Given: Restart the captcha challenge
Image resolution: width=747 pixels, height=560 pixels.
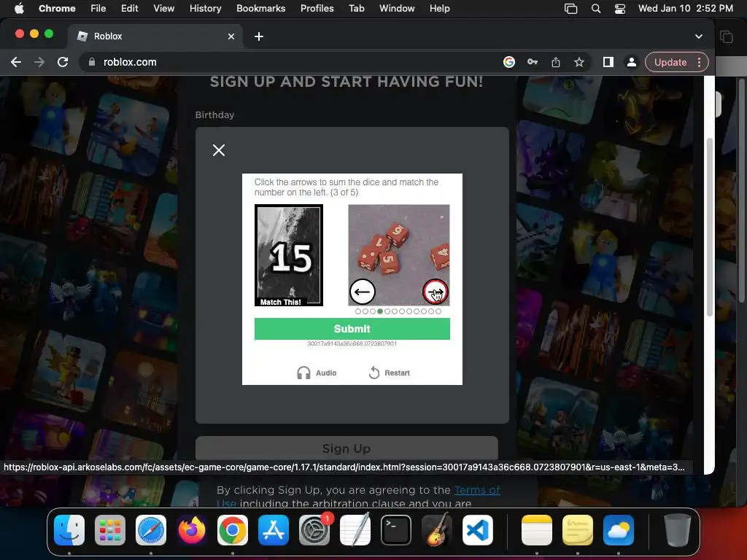Looking at the screenshot, I should (x=390, y=373).
